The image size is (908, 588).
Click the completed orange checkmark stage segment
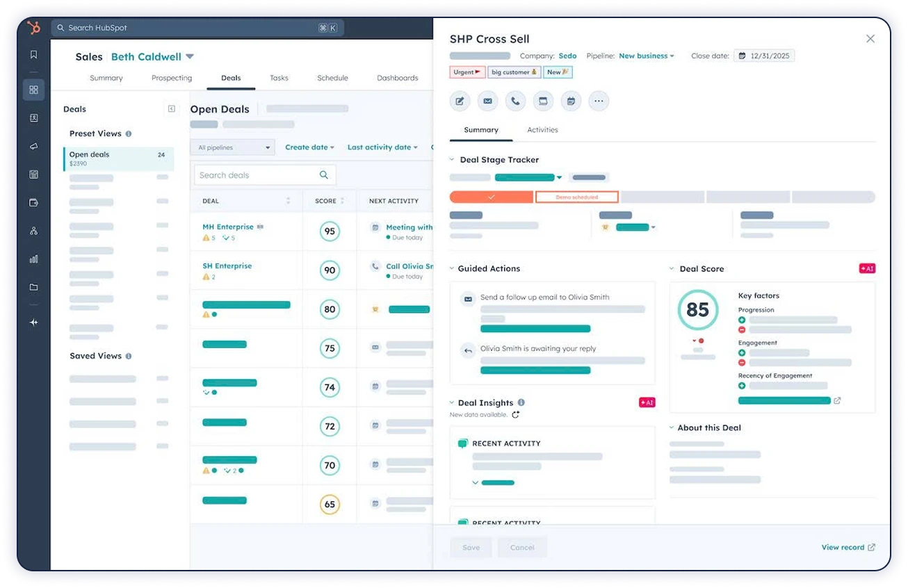pyautogui.click(x=491, y=197)
